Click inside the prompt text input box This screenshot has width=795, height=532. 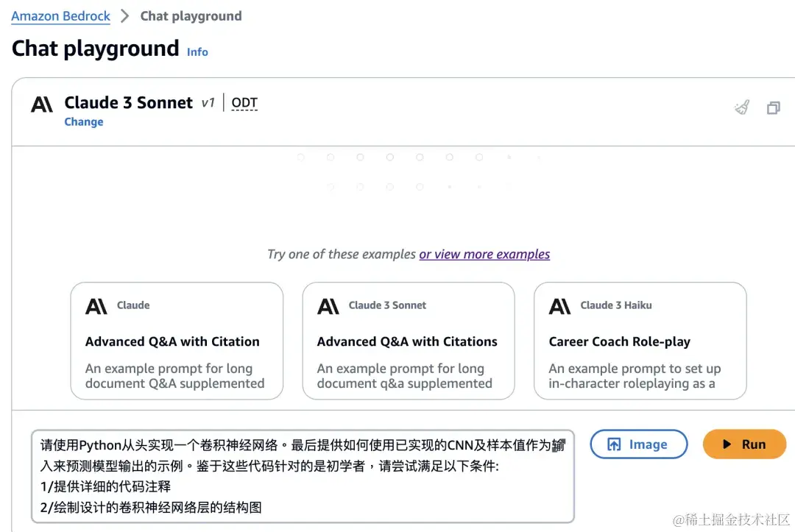pos(302,476)
